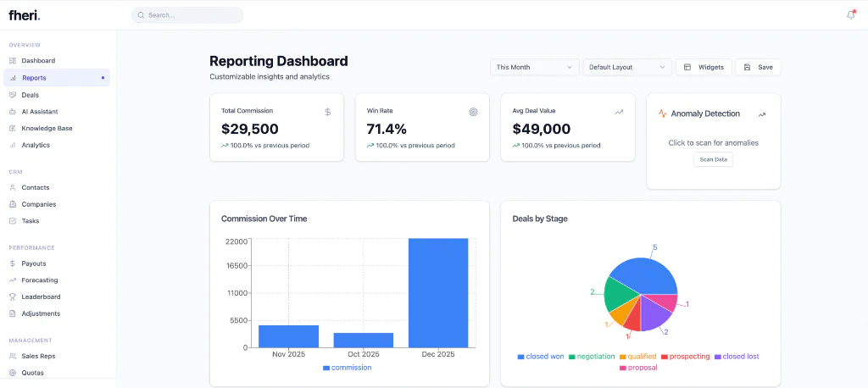Expand the Default Layout dropdown
The height and width of the screenshot is (388, 868).
[627, 67]
